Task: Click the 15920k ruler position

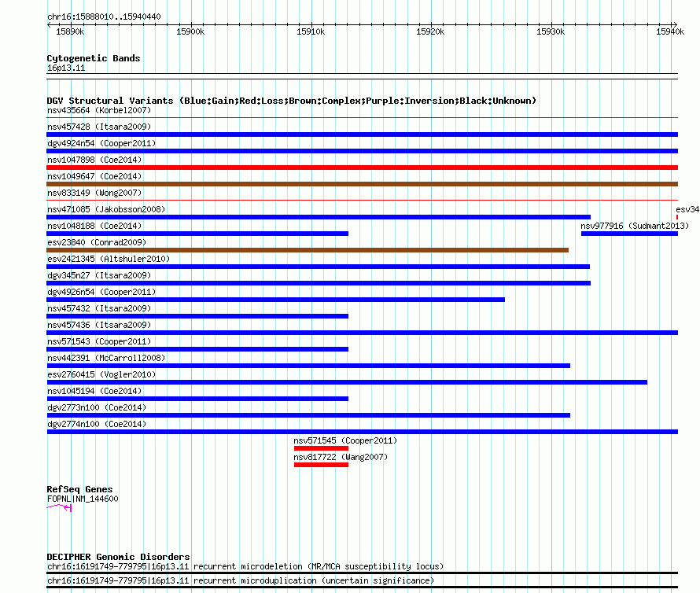Action: coord(430,31)
